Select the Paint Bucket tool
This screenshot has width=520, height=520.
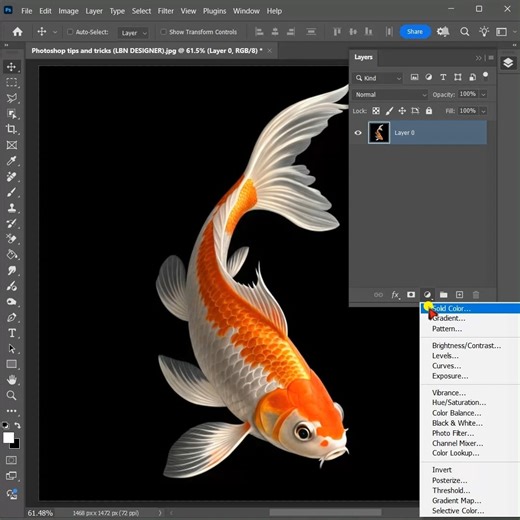point(12,255)
